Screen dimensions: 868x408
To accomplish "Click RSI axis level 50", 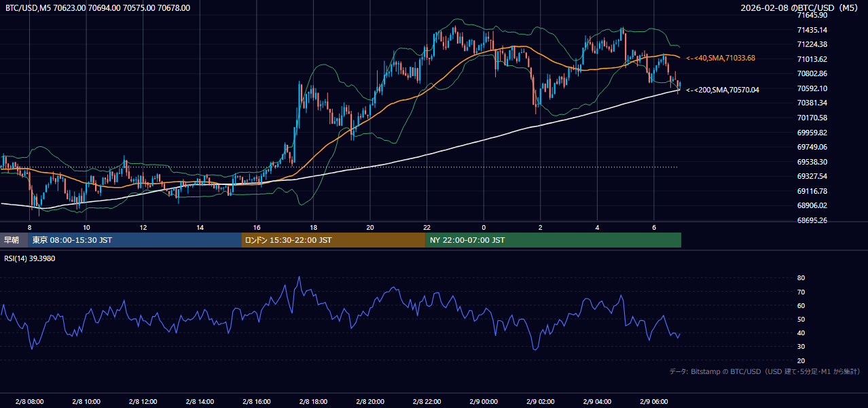I will (801, 319).
